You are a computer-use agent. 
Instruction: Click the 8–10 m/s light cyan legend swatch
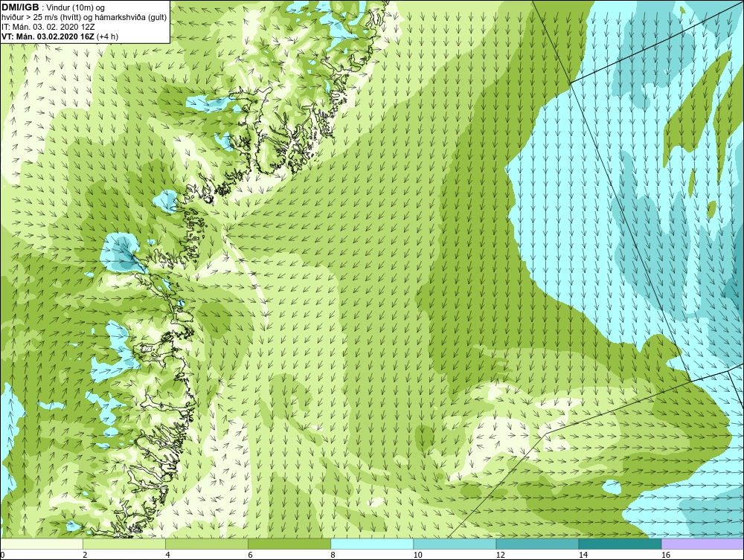tap(372, 544)
